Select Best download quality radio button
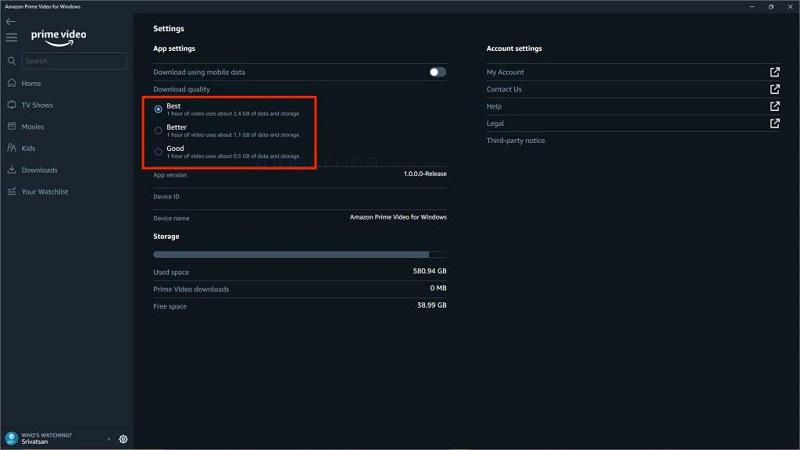Viewport: 800px width, 450px height. point(158,109)
